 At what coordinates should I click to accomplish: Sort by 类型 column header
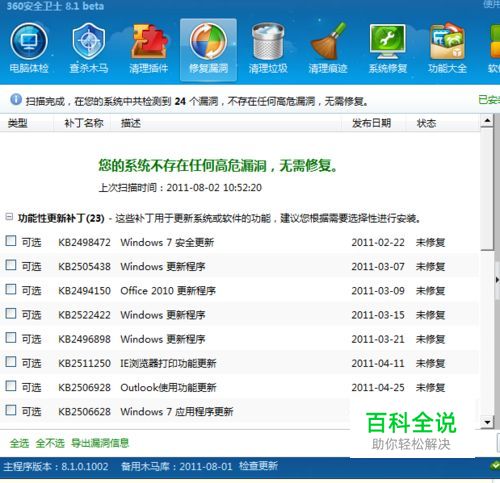click(x=17, y=123)
